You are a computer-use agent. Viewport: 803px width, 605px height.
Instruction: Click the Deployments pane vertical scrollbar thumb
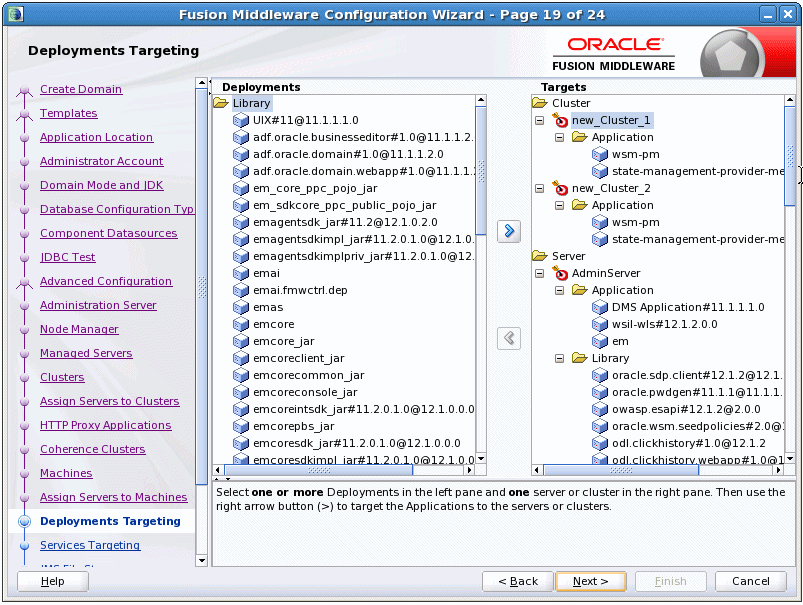tap(481, 170)
